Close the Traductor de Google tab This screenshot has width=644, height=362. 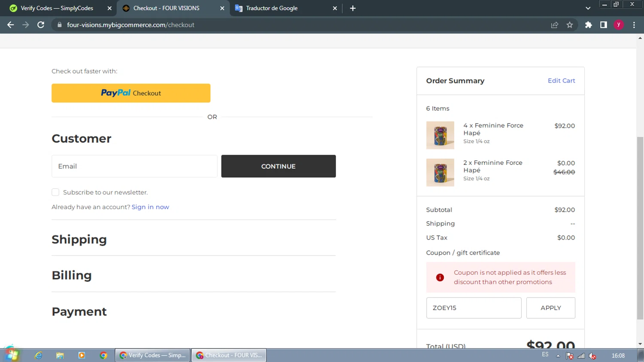click(335, 8)
